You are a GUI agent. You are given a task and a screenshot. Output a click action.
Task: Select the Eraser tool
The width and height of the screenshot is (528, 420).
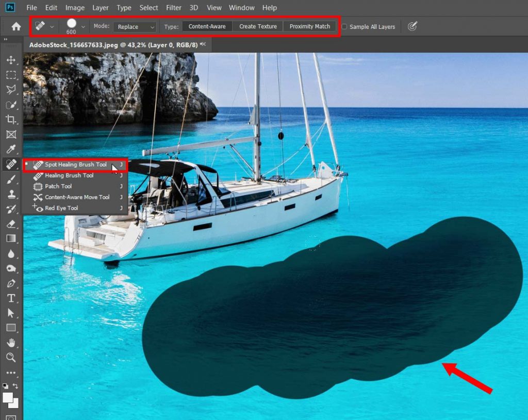pyautogui.click(x=11, y=223)
